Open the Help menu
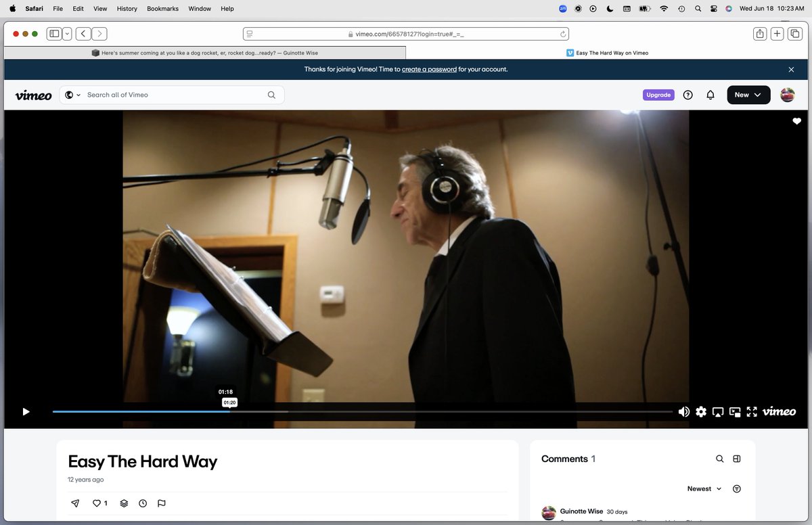Image resolution: width=812 pixels, height=525 pixels. (227, 9)
